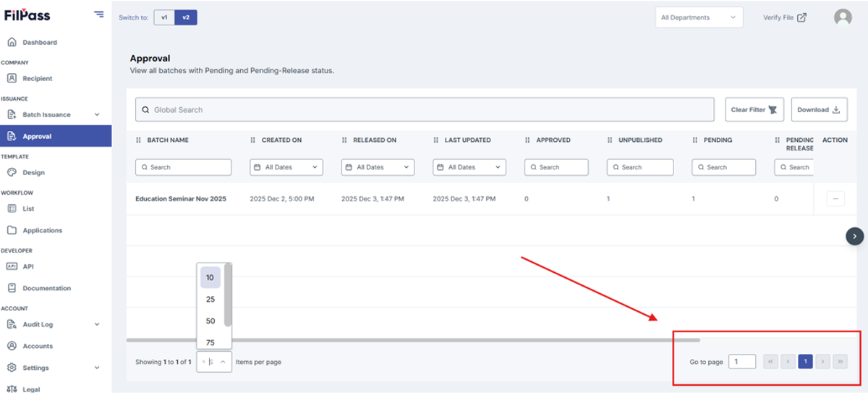Sort by Released On column header

[375, 140]
